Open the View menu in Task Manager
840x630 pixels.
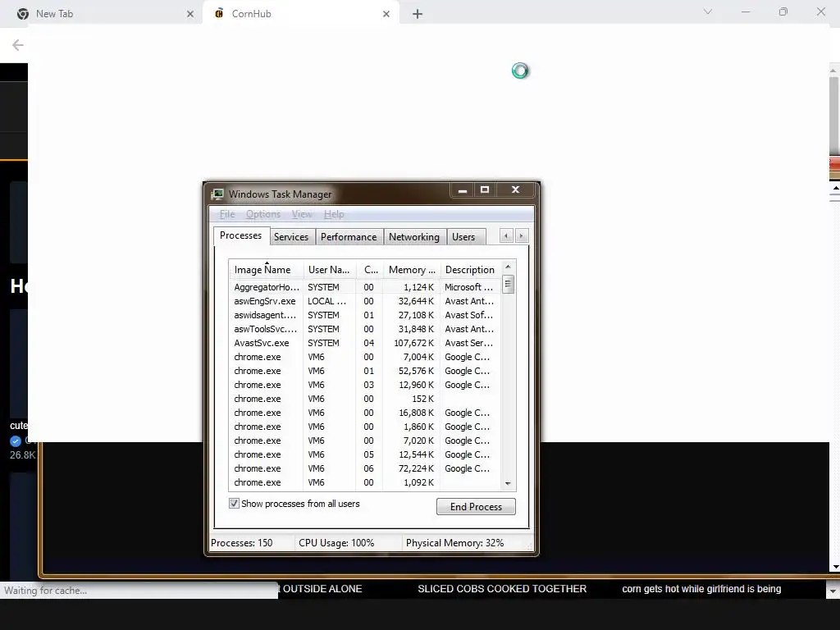(302, 214)
